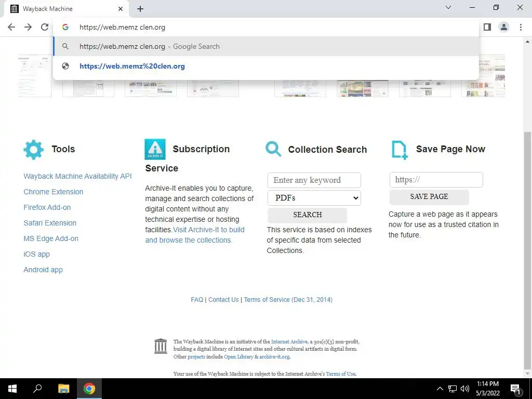The height and width of the screenshot is (399, 532).
Task: Click the Archive-It subscription service icon
Action: coord(155,149)
